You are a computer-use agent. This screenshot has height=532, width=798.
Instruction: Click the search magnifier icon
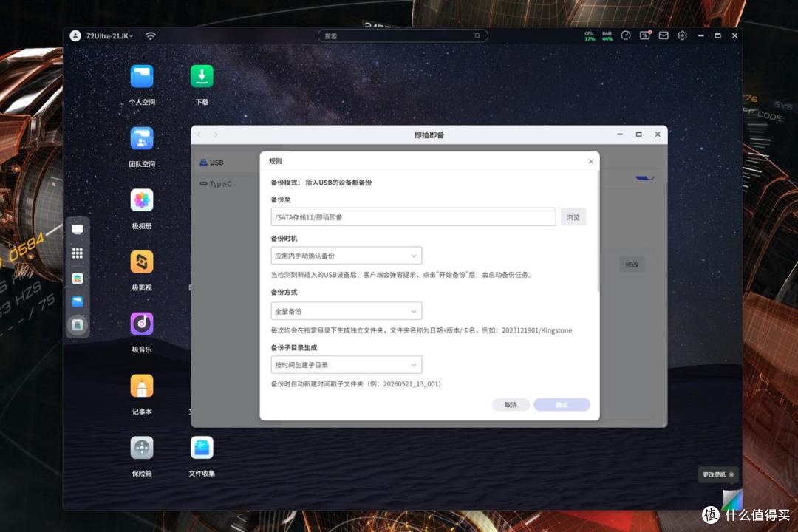pyautogui.click(x=477, y=35)
